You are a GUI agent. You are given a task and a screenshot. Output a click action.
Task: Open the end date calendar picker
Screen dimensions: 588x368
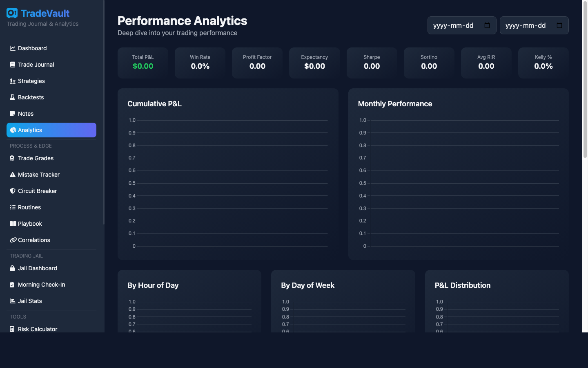point(559,25)
